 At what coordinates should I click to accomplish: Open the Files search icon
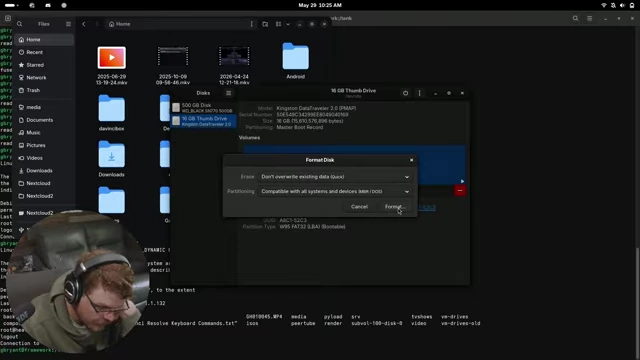(x=20, y=24)
